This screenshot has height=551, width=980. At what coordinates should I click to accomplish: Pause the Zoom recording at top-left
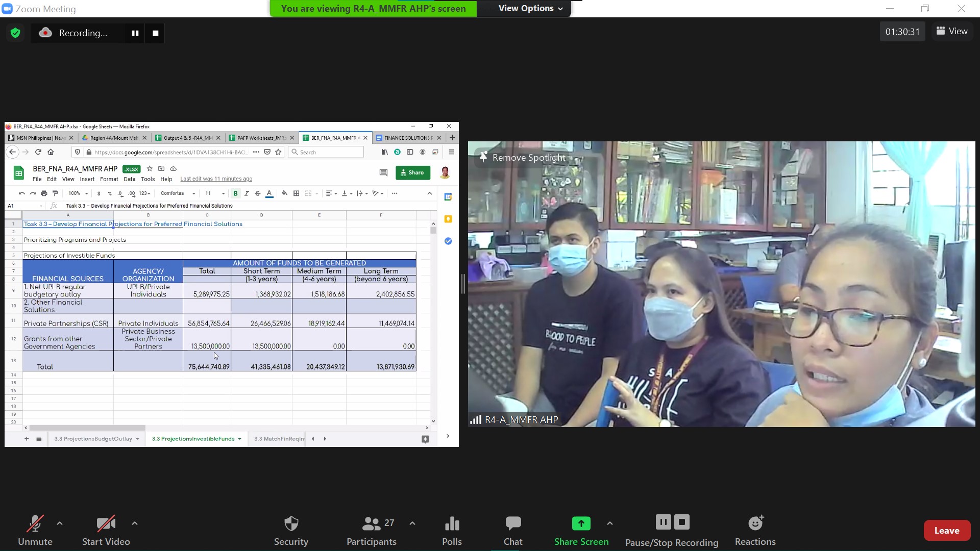click(135, 33)
